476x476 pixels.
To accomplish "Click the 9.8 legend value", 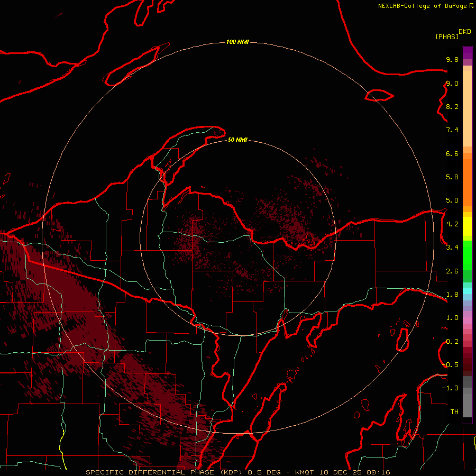I will click(x=452, y=59).
